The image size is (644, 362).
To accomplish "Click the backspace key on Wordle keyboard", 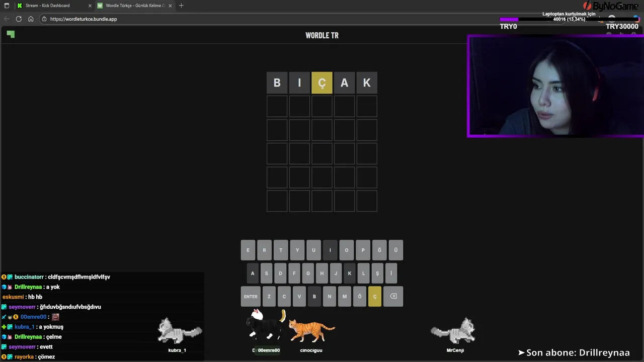I will [393, 296].
